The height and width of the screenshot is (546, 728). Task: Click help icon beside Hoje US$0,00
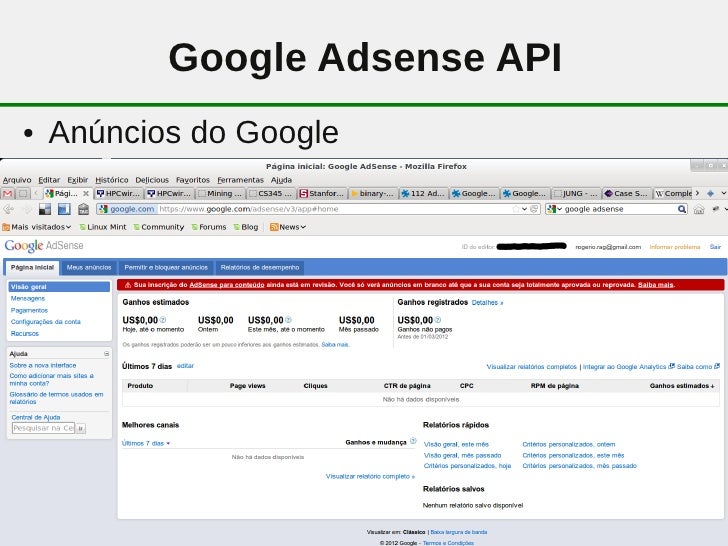pos(163,320)
